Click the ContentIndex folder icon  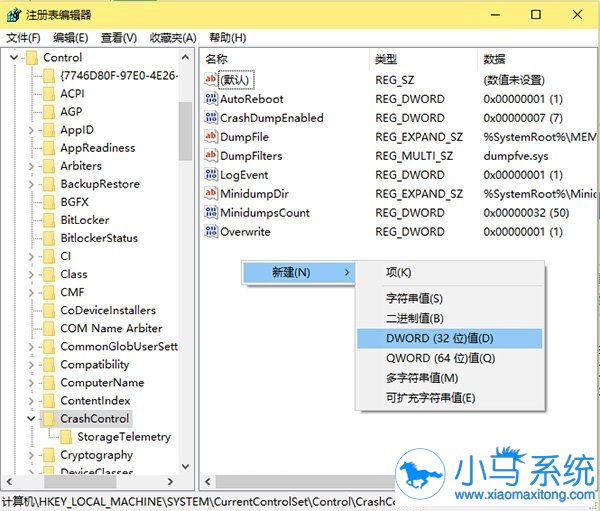point(49,401)
